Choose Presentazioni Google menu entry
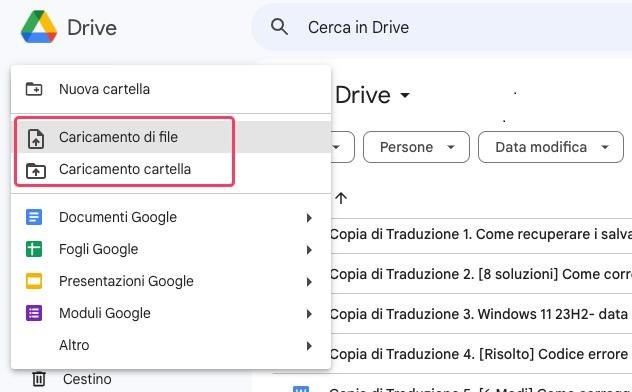Screen dimensions: 632x392 171,281
